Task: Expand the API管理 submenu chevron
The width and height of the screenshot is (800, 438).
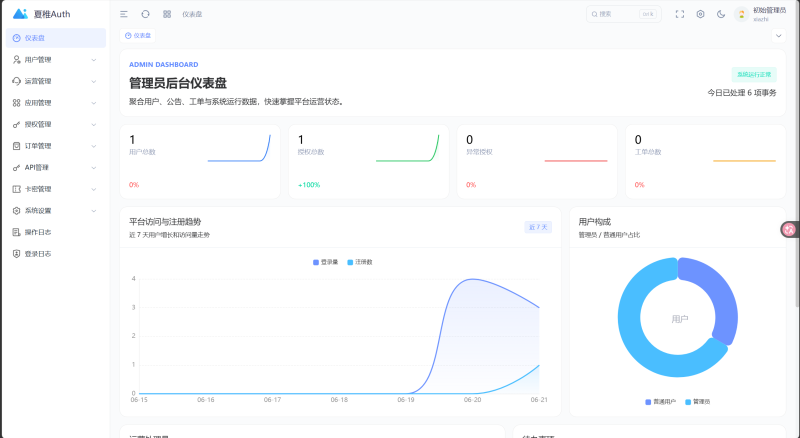Action: [x=94, y=167]
